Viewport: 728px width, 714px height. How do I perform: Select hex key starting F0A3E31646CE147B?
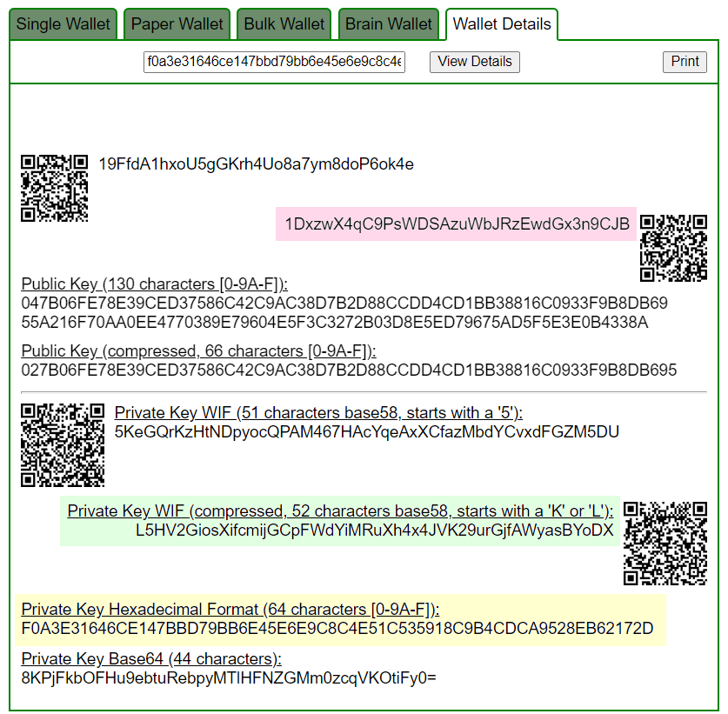pyautogui.click(x=337, y=629)
